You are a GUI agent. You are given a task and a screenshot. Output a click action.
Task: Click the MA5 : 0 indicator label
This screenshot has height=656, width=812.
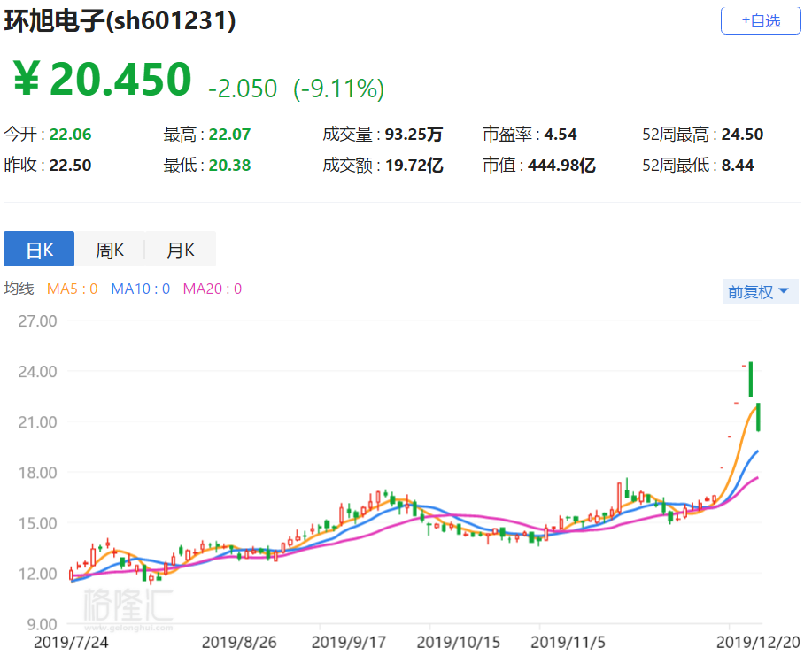pos(72,289)
